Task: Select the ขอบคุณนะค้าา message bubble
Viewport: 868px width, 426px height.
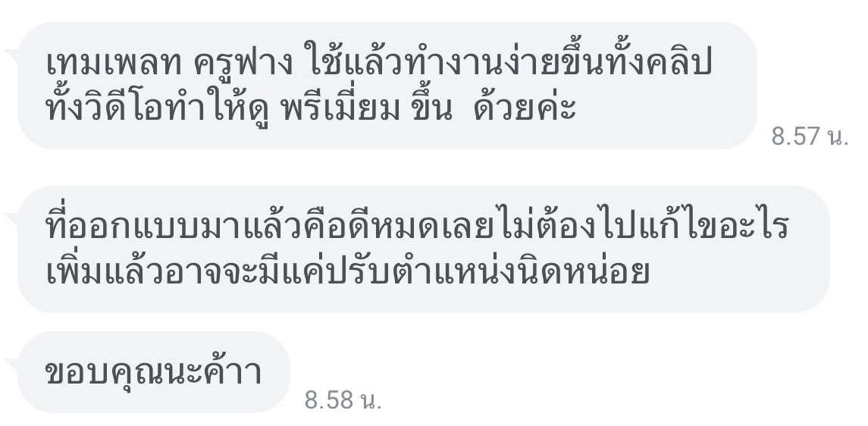Action: (x=154, y=372)
